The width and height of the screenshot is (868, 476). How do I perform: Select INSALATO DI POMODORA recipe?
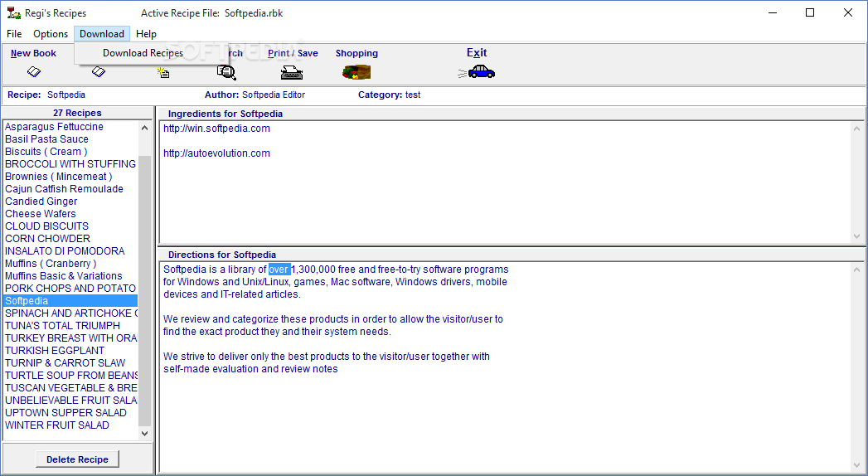pos(70,251)
